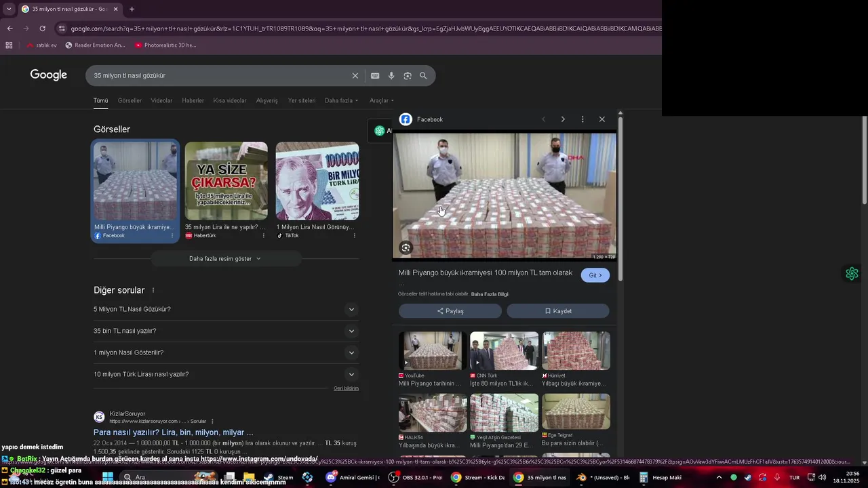Open the Hürriyet related image thumbnail

click(576, 350)
